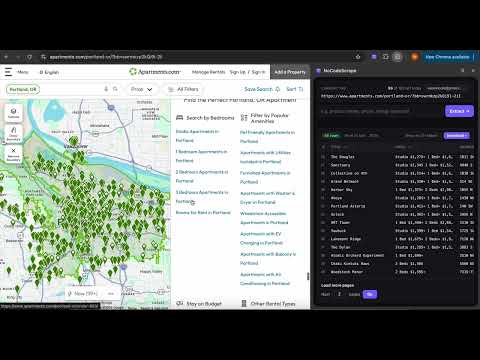This screenshot has width=480, height=360.
Task: Open Wheelchair Accessible Apartments link
Action: click(264, 218)
